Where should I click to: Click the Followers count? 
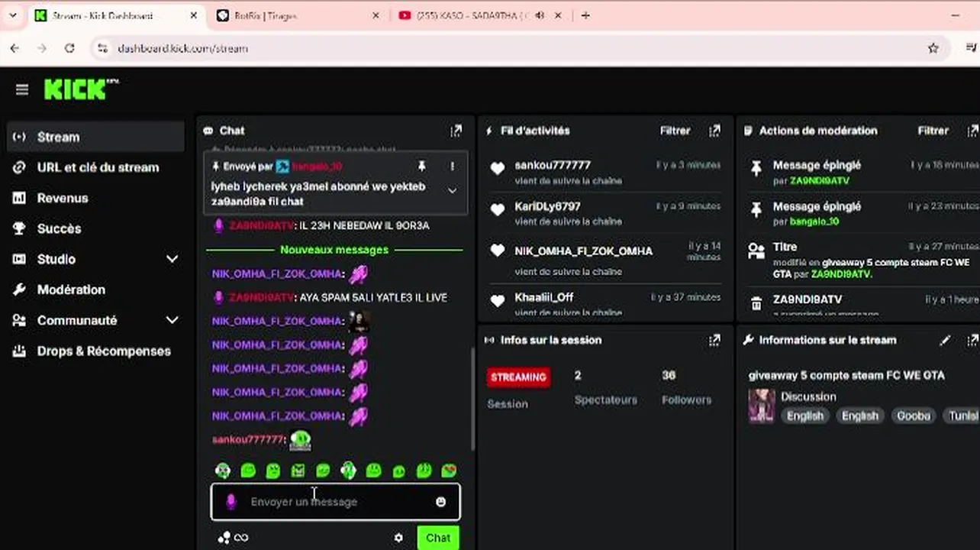[x=669, y=375]
